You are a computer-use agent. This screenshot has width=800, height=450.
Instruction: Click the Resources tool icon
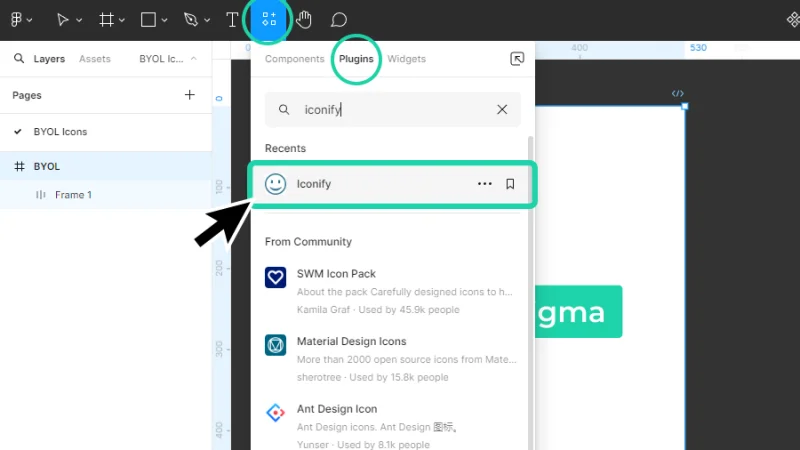[269, 20]
